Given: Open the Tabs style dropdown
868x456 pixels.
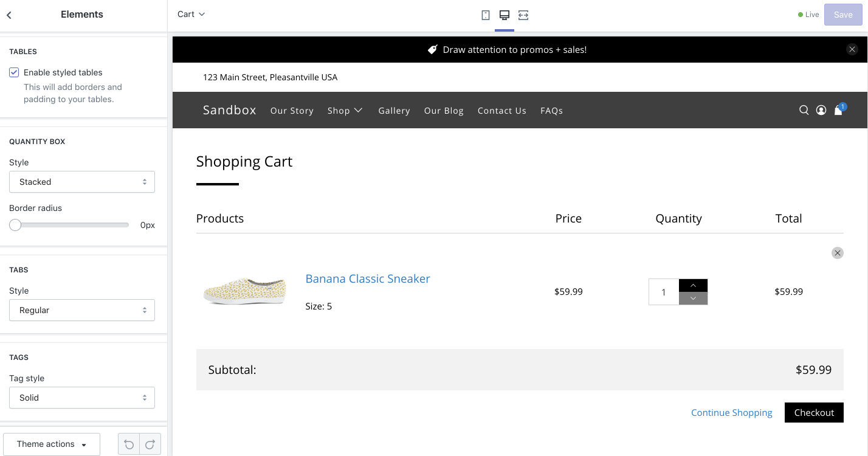Looking at the screenshot, I should point(82,310).
